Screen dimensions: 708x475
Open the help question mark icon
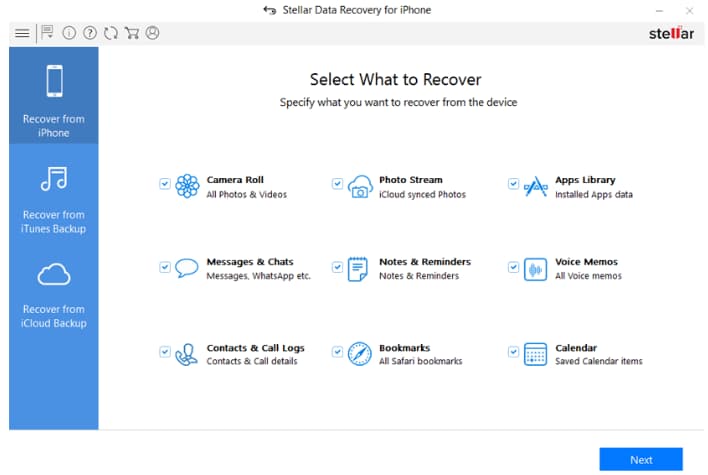[90, 33]
